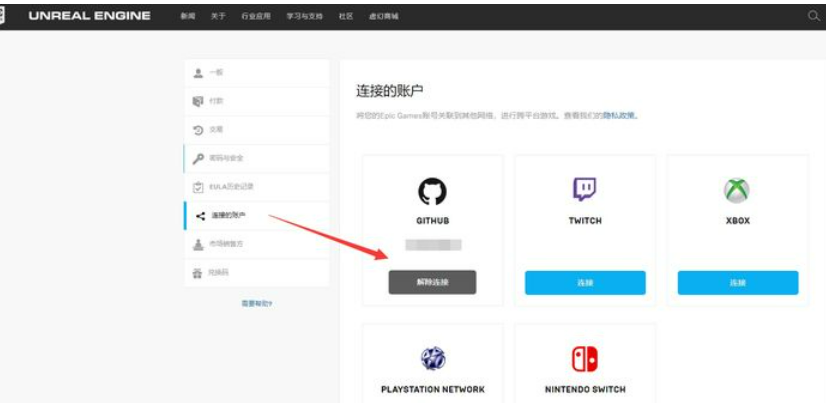Click the Xbox sphere logo
Screen dimensions: 826x403
(x=736, y=190)
